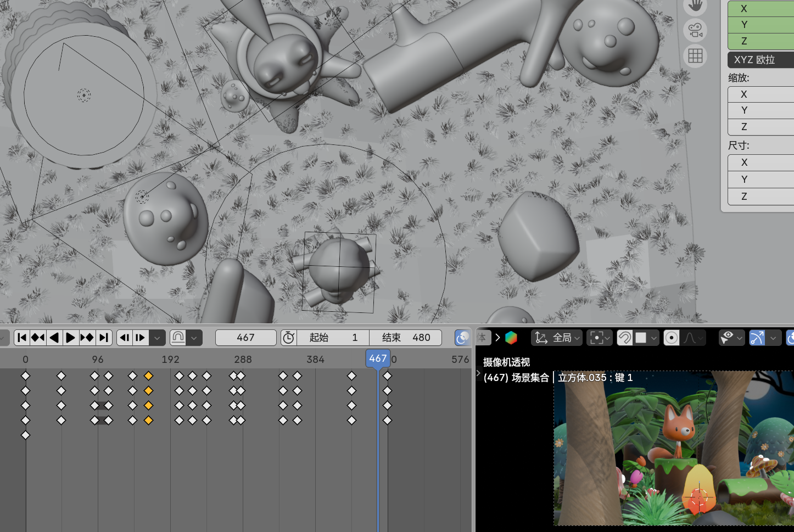This screenshot has width=794, height=532.
Task: Open the timeline snapping options dropdown
Action: 194,338
